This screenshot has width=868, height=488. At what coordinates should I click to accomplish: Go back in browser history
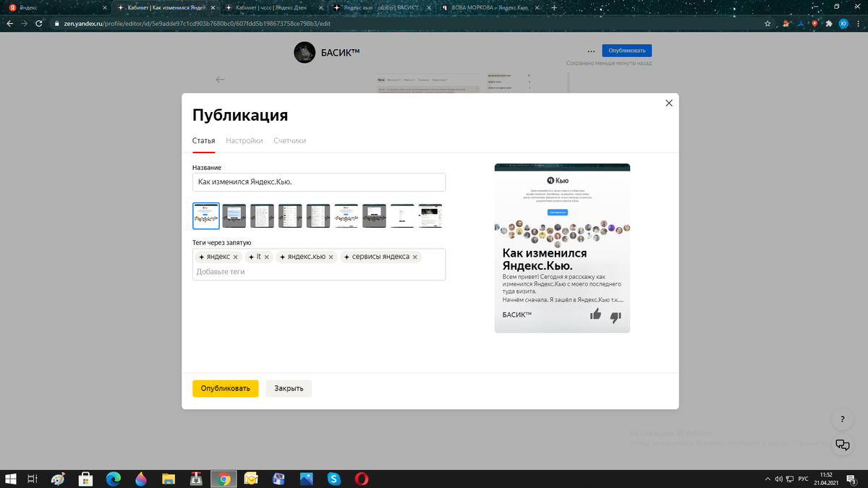pos(10,23)
